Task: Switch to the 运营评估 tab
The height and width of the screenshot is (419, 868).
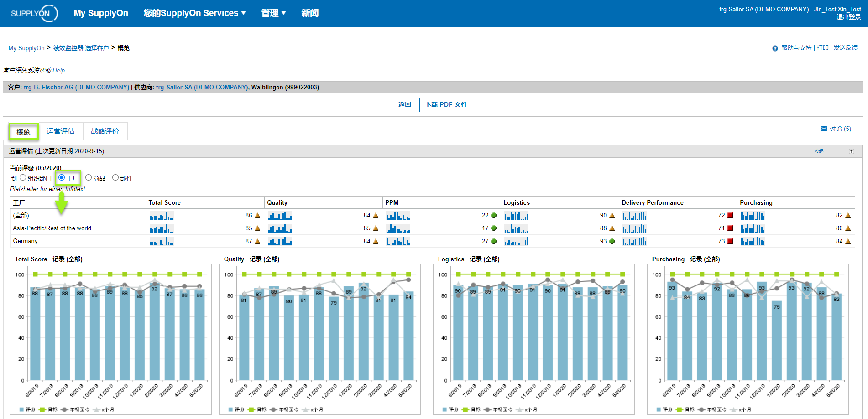Action: (x=60, y=131)
